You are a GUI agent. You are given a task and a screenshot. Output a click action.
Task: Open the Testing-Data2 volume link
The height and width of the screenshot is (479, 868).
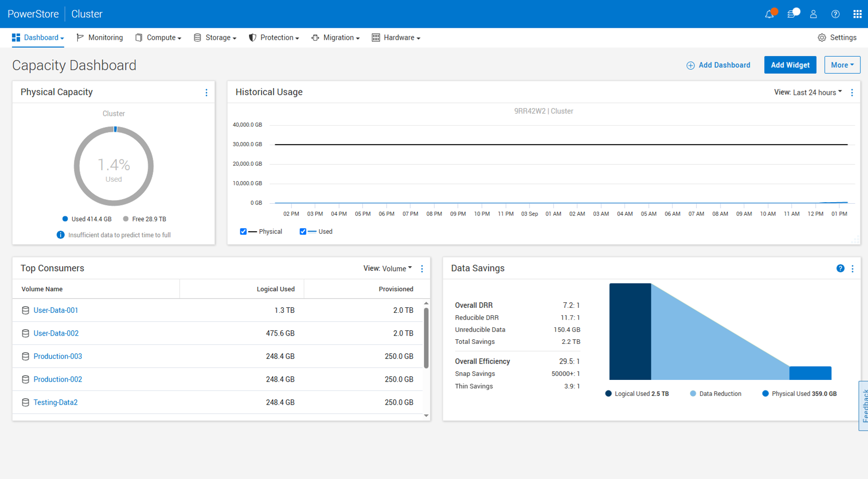pyautogui.click(x=55, y=403)
